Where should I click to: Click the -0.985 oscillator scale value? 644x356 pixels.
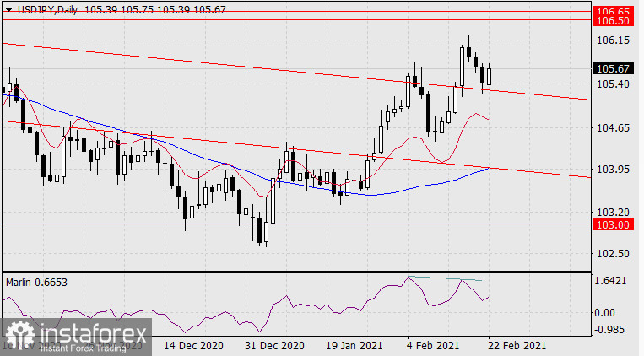[x=609, y=329]
